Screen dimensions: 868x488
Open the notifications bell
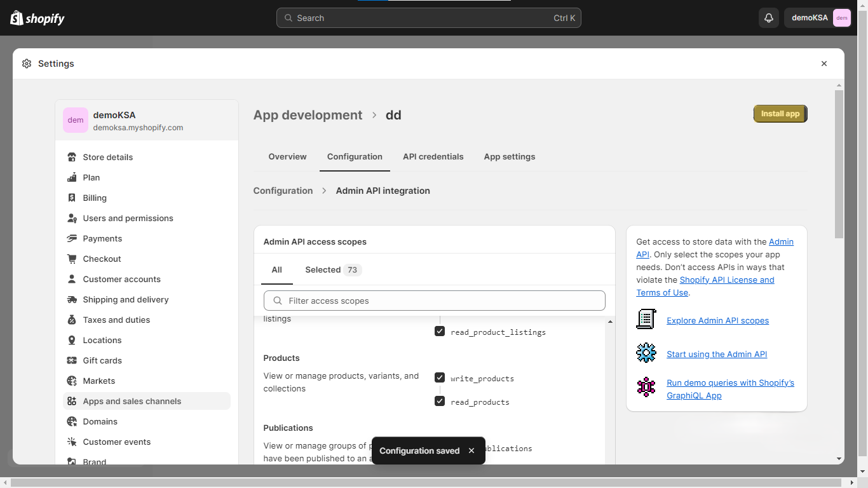coord(768,18)
